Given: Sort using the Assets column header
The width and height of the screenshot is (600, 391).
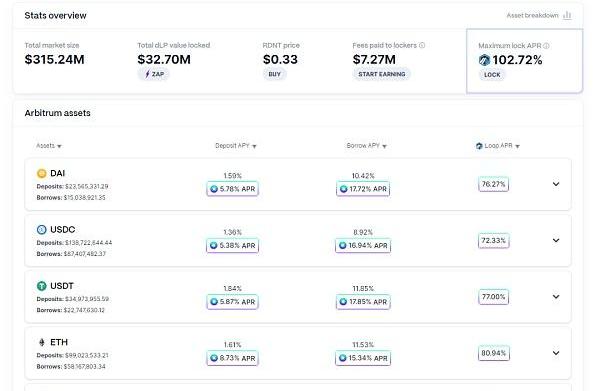Looking at the screenshot, I should [x=49, y=146].
